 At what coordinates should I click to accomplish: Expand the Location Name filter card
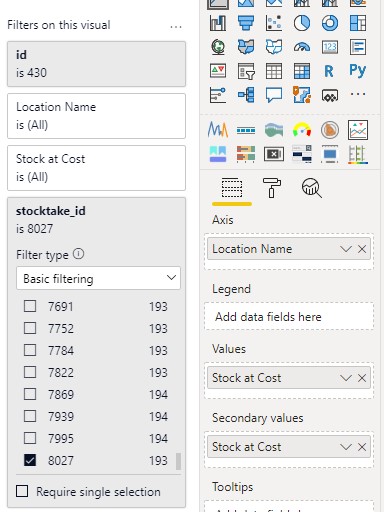(96, 116)
